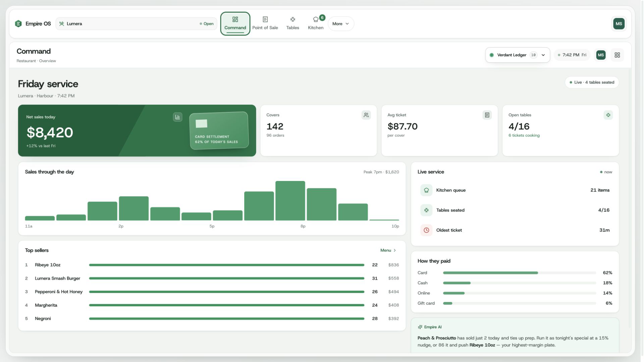The height and width of the screenshot is (362, 644).
Task: Click the 31m oldest ticket value
Action: click(x=604, y=230)
